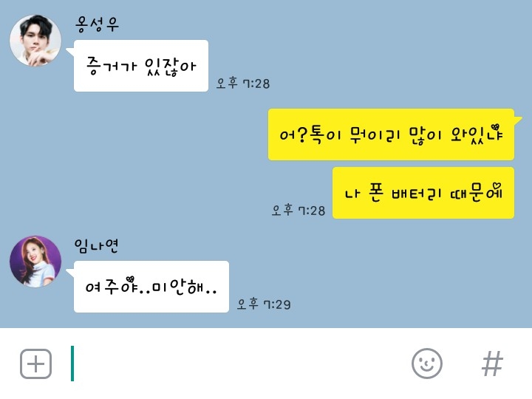Tap the heart emoji above '때문에'
The image size is (532, 399).
click(x=497, y=186)
